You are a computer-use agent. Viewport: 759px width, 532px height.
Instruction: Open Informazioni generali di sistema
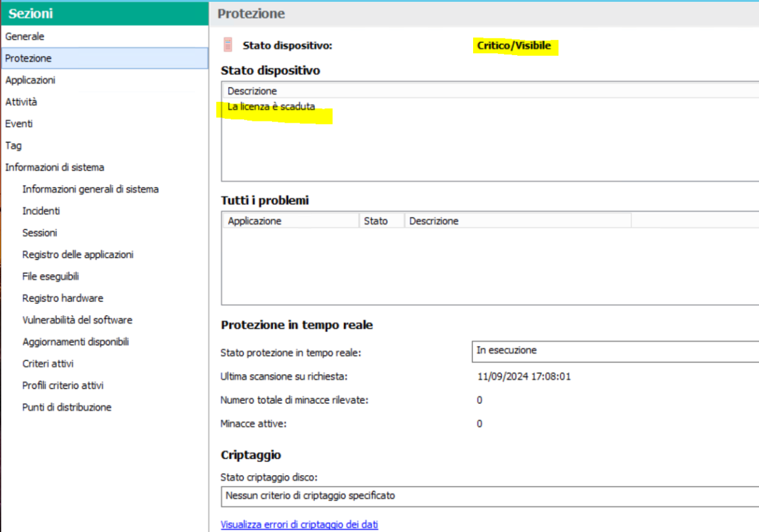point(90,189)
